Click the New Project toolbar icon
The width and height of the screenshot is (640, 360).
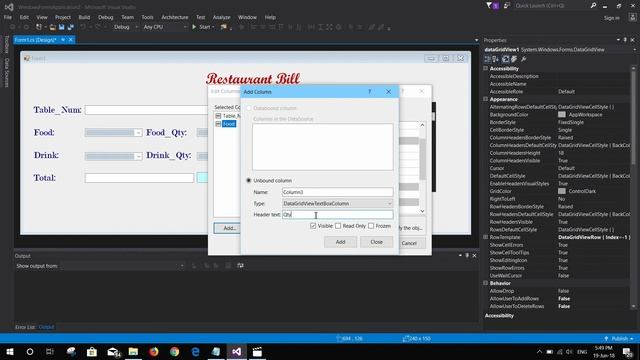point(39,27)
